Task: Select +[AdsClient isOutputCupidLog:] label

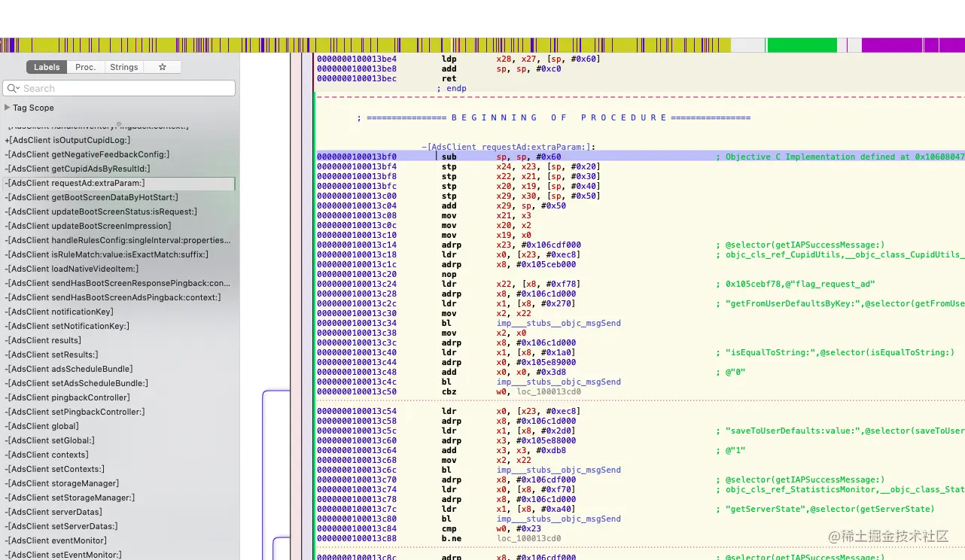Action: (x=68, y=140)
